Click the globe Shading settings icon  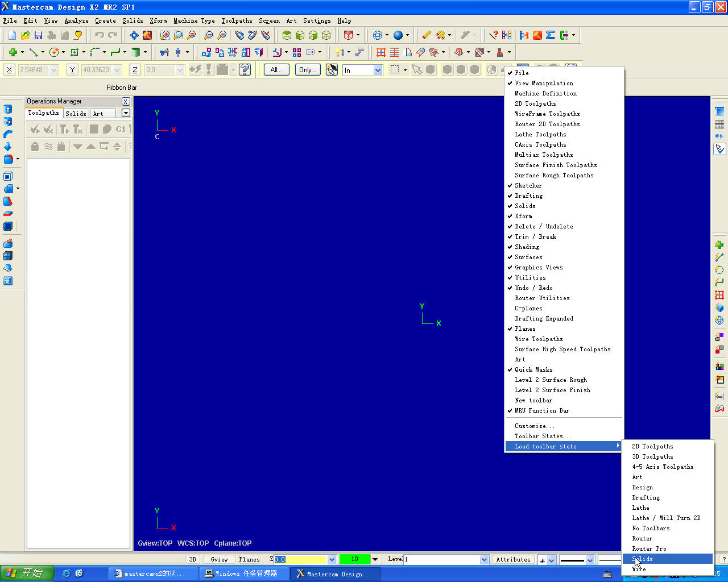point(378,35)
